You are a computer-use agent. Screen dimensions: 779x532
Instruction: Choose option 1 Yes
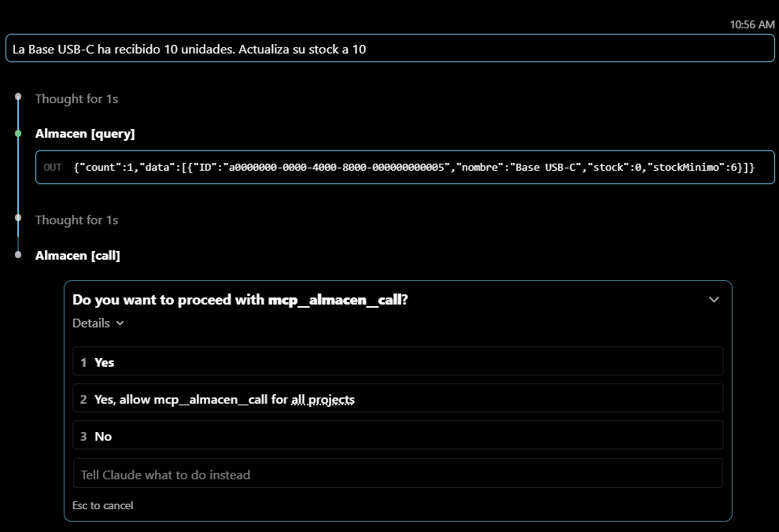(x=397, y=361)
